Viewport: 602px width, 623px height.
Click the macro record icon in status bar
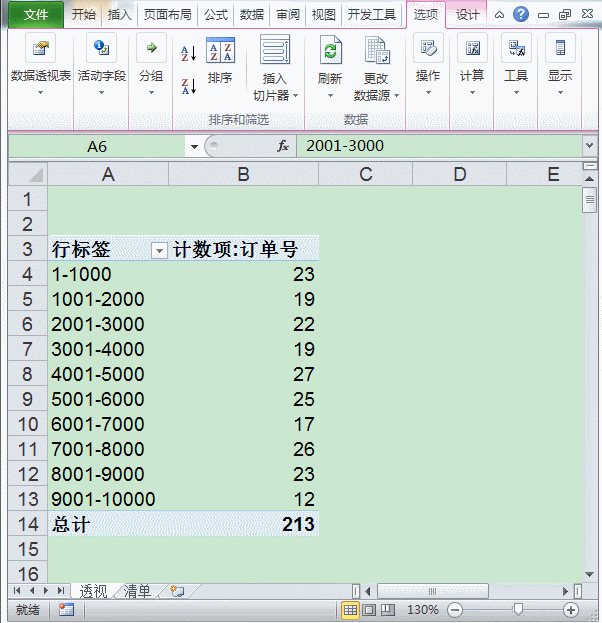(66, 609)
